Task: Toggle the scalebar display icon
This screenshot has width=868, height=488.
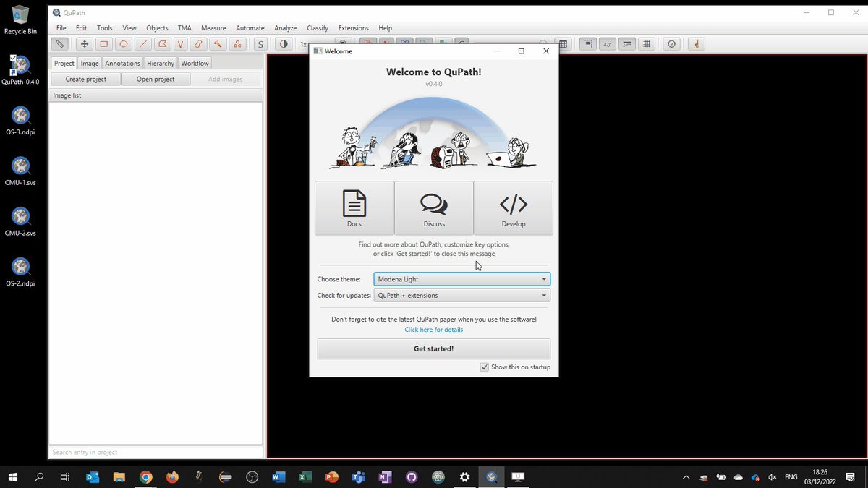Action: click(628, 44)
